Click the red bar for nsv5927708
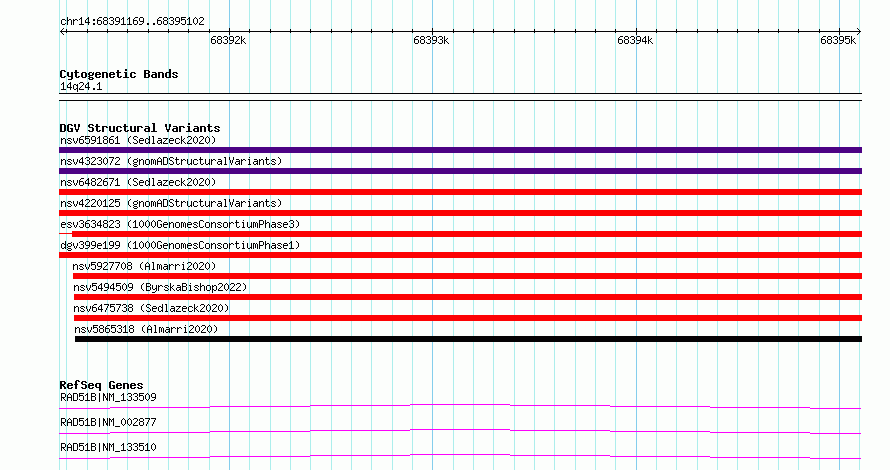The image size is (890, 470). coord(467,276)
